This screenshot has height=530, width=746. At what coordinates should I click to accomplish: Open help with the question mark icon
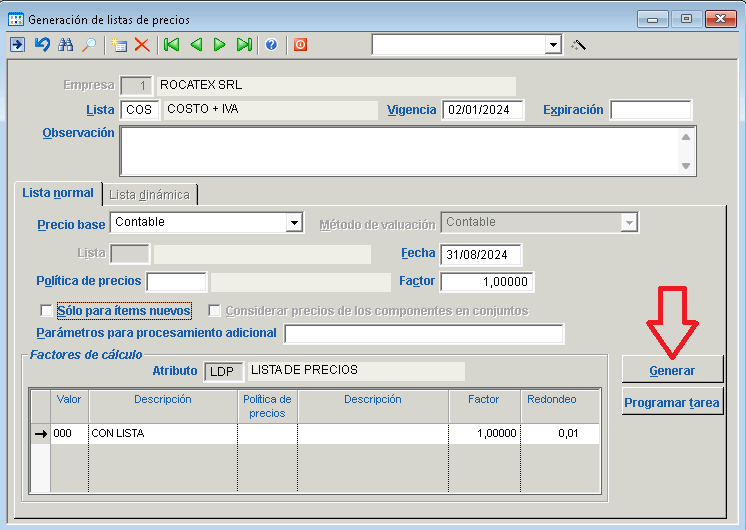pyautogui.click(x=271, y=45)
